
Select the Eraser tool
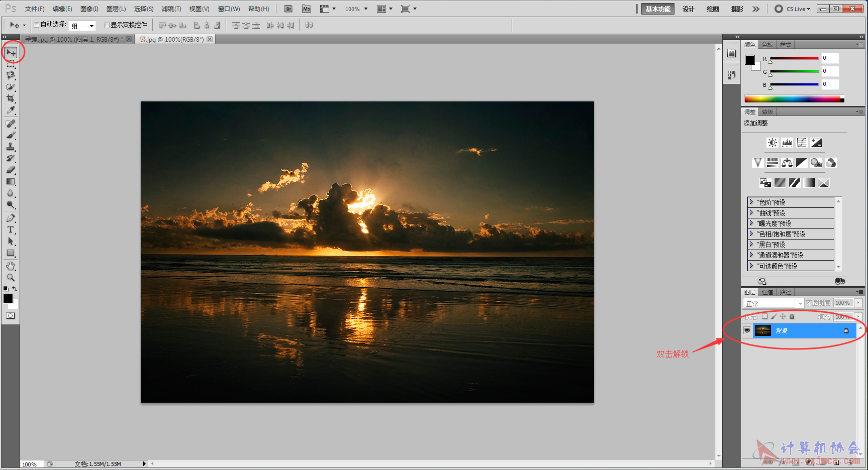tap(11, 170)
